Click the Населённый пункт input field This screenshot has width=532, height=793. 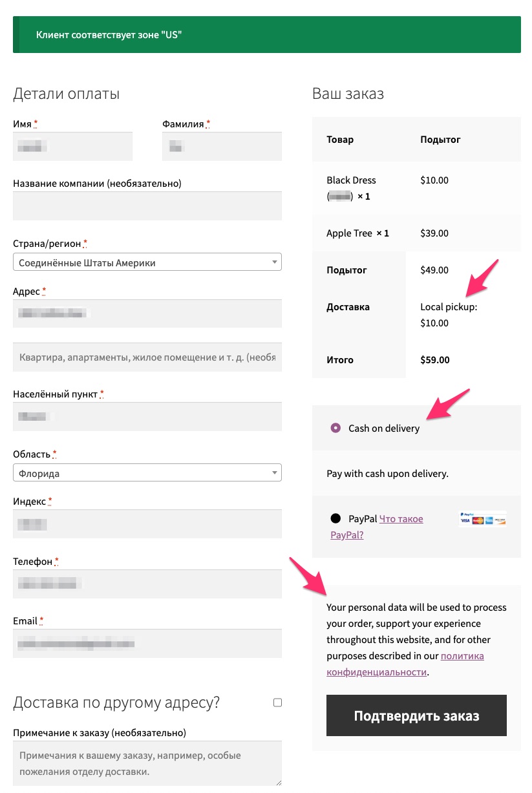click(147, 416)
